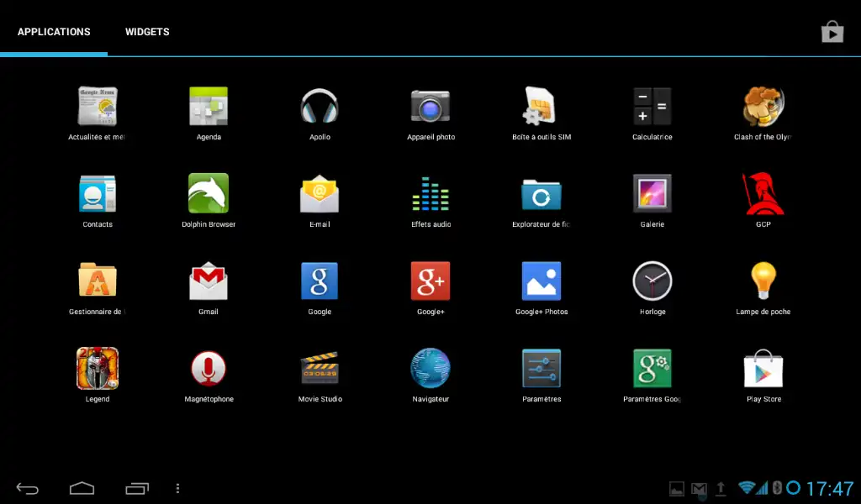Start Clash of the Olympians game
This screenshot has height=504, width=861.
click(763, 106)
